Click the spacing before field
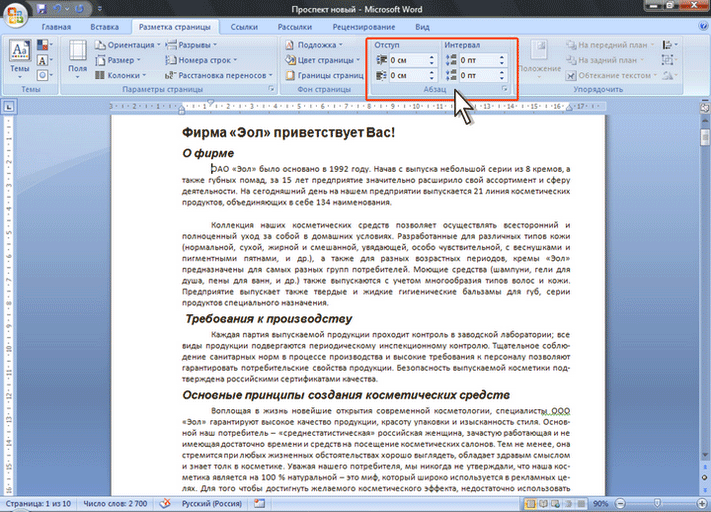This screenshot has height=512, width=711. (478, 60)
